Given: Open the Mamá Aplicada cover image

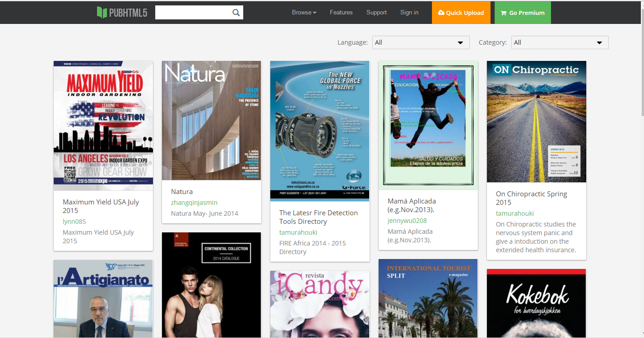Looking at the screenshot, I should tap(428, 125).
